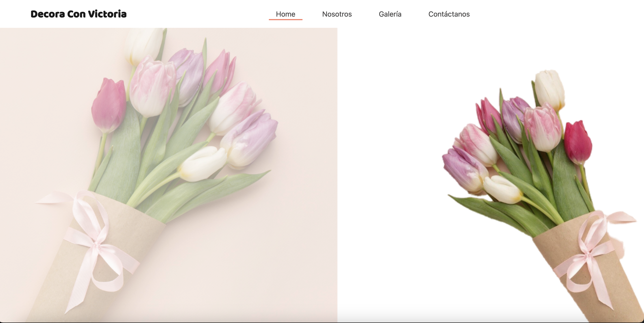Open the Home nav link
The image size is (644, 323).
(x=285, y=14)
